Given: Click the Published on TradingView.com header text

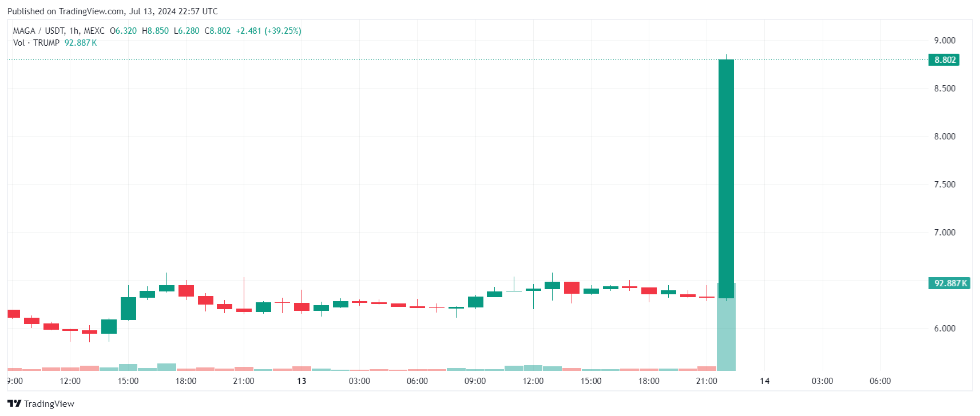Looking at the screenshot, I should pyautogui.click(x=112, y=11).
